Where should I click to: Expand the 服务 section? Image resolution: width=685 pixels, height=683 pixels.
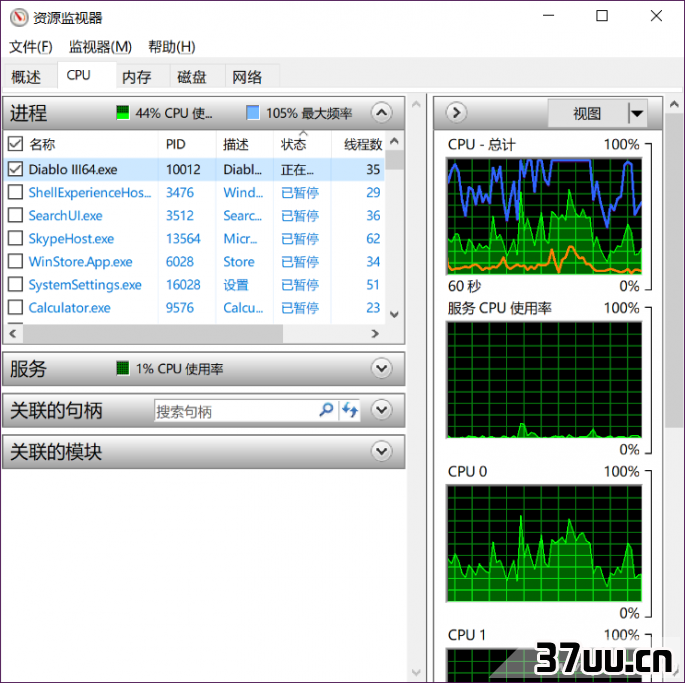pyautogui.click(x=381, y=368)
